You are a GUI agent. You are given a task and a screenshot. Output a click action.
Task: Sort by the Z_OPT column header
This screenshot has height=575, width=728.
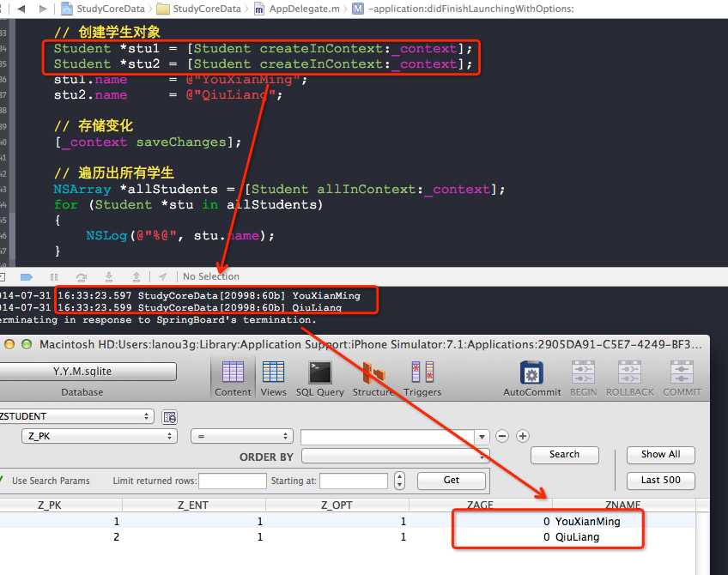click(x=337, y=505)
